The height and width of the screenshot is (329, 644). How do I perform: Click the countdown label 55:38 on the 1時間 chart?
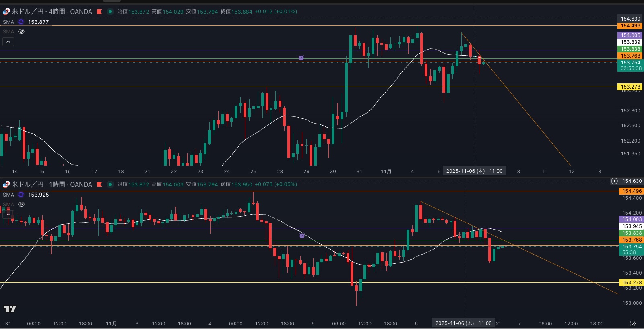coord(629,252)
